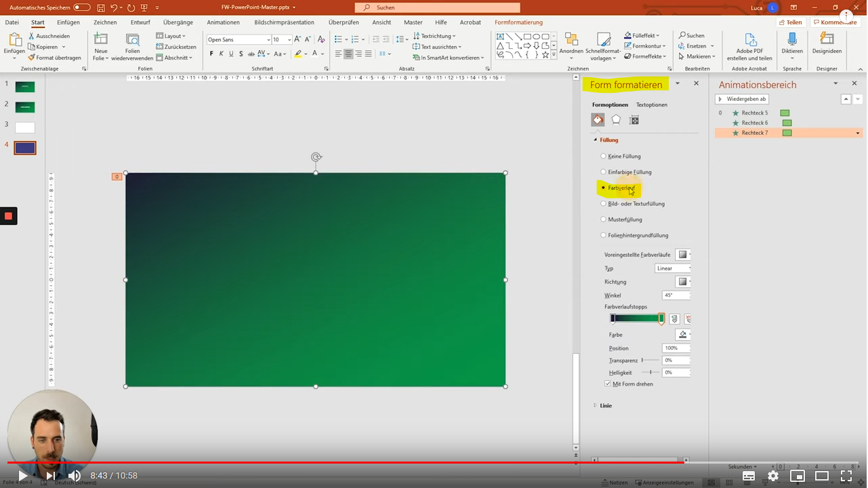This screenshot has width=868, height=488.
Task: Open the Abschnitt dropdown
Action: tap(174, 58)
